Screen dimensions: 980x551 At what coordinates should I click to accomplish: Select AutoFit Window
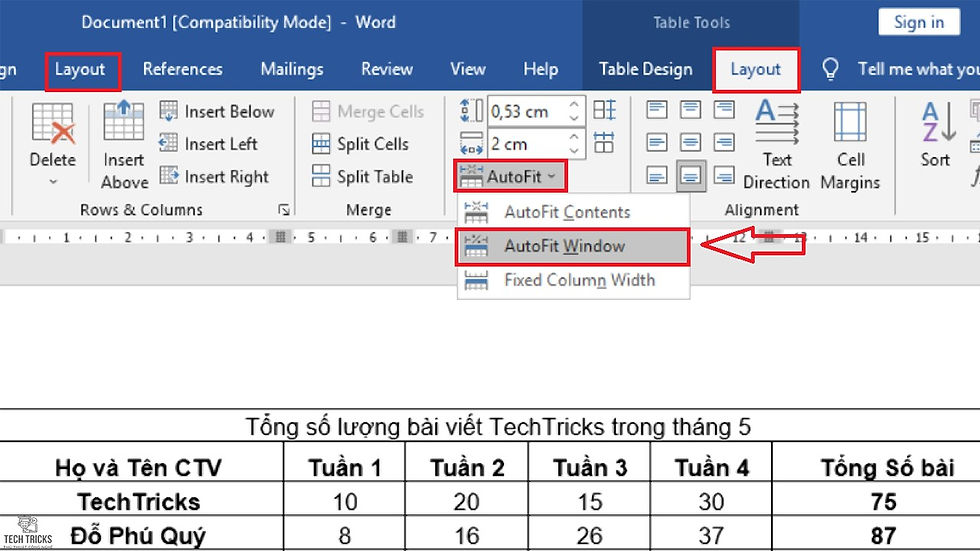[x=573, y=247]
